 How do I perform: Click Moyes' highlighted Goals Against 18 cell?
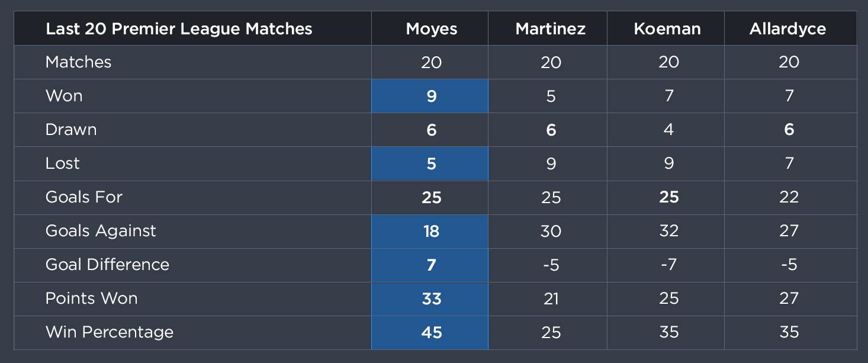pyautogui.click(x=430, y=232)
